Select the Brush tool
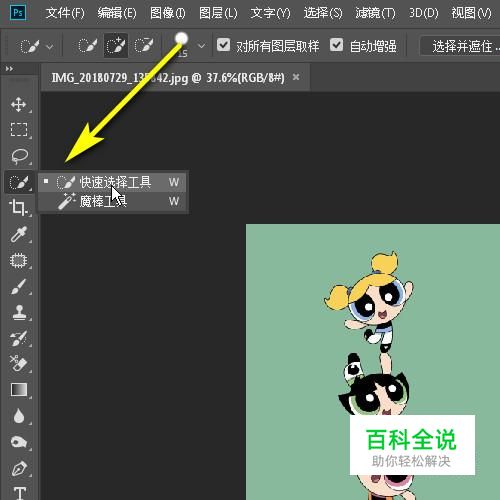The width and height of the screenshot is (500, 500). click(19, 287)
